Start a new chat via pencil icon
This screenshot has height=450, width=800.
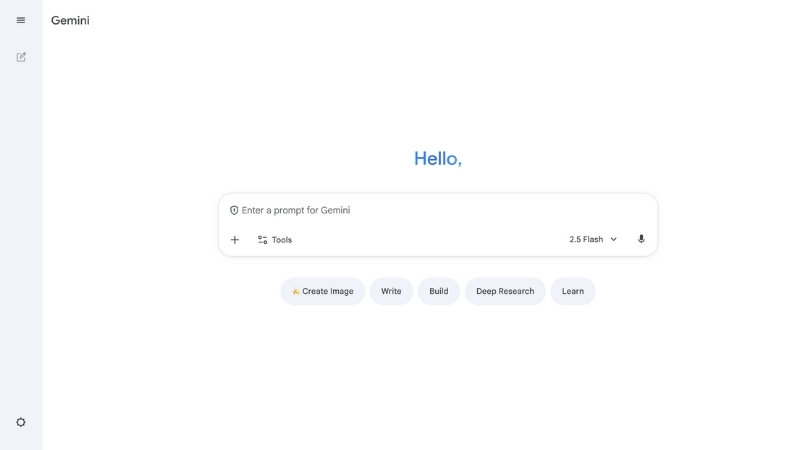[21, 57]
